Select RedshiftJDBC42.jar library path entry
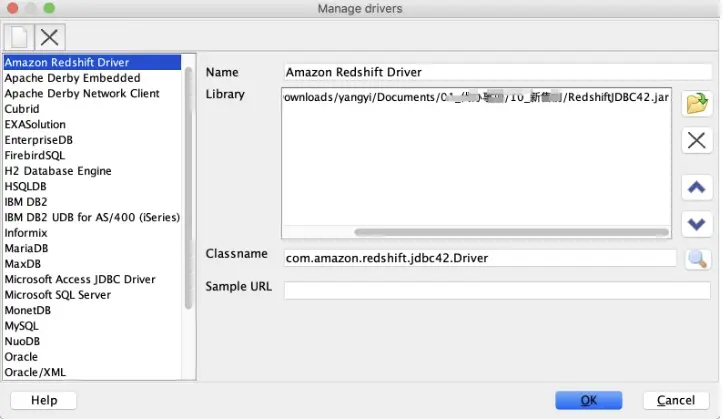723x420 pixels. [x=476, y=97]
